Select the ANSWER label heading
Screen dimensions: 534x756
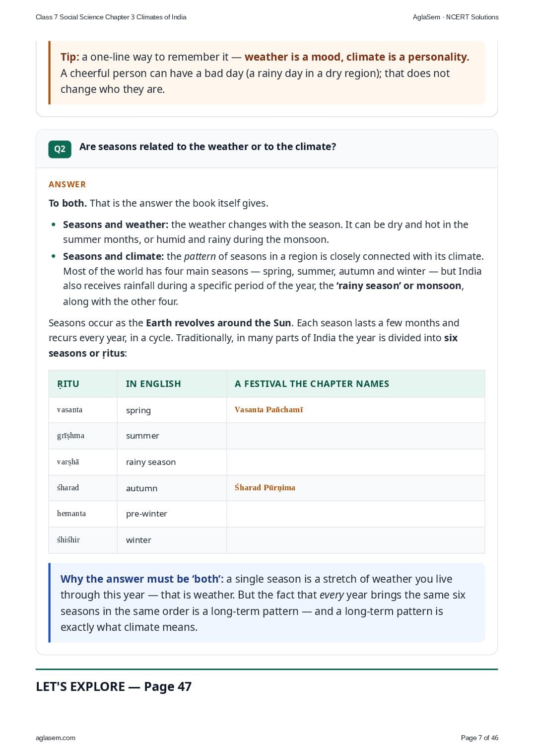(67, 184)
